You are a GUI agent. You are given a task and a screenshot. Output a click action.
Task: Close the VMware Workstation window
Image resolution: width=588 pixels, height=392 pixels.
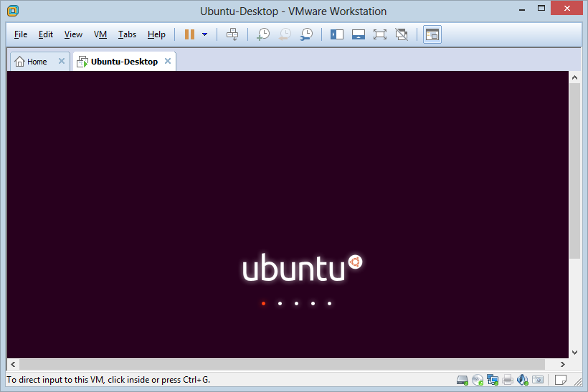pos(566,8)
